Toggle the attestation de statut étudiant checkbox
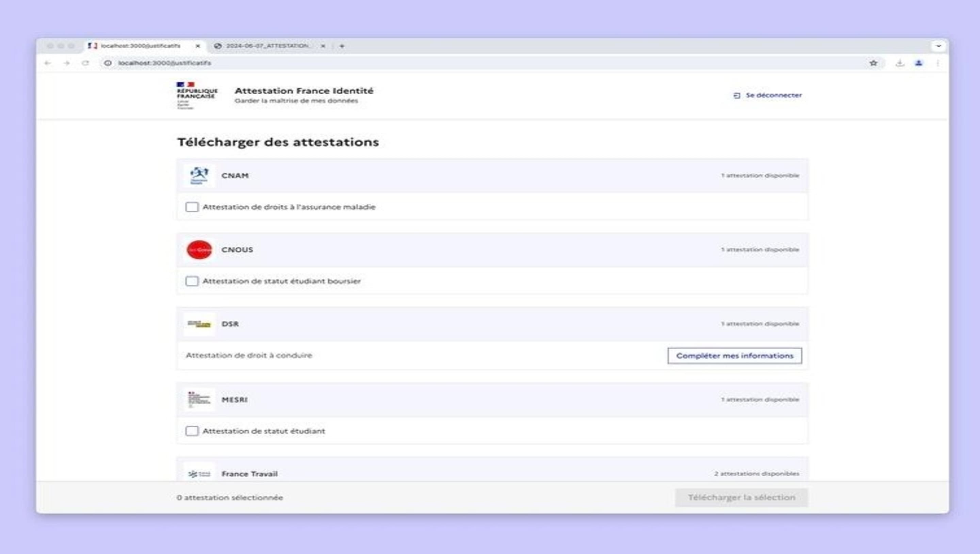 coord(192,431)
